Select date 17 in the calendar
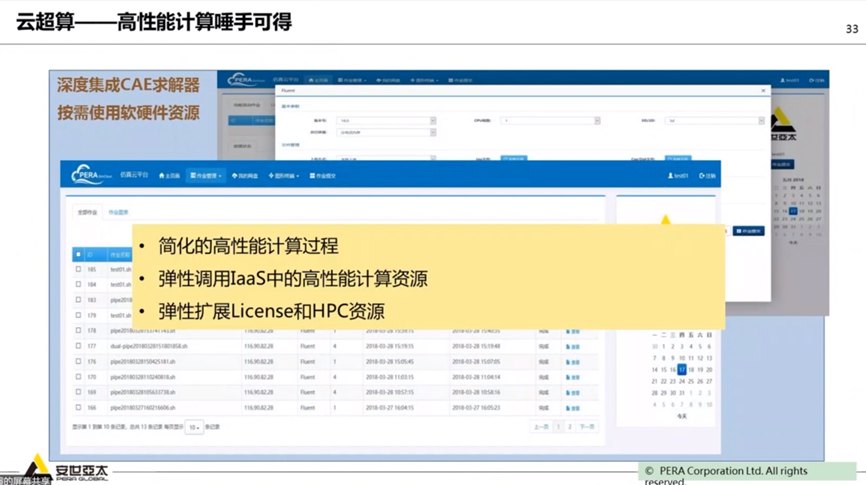Screen dimensions: 866x485 pyautogui.click(x=682, y=369)
